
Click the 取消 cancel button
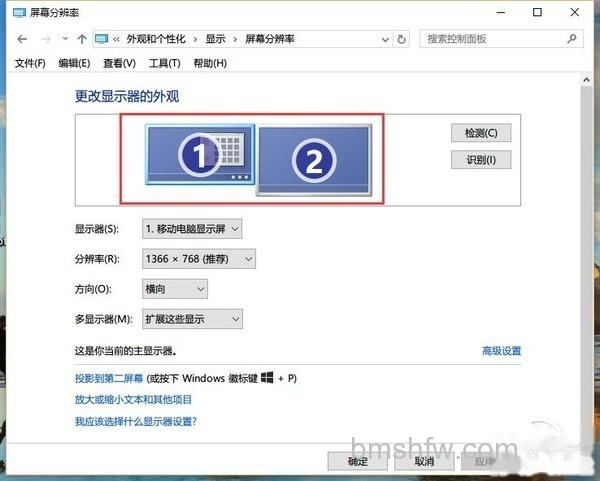click(424, 461)
